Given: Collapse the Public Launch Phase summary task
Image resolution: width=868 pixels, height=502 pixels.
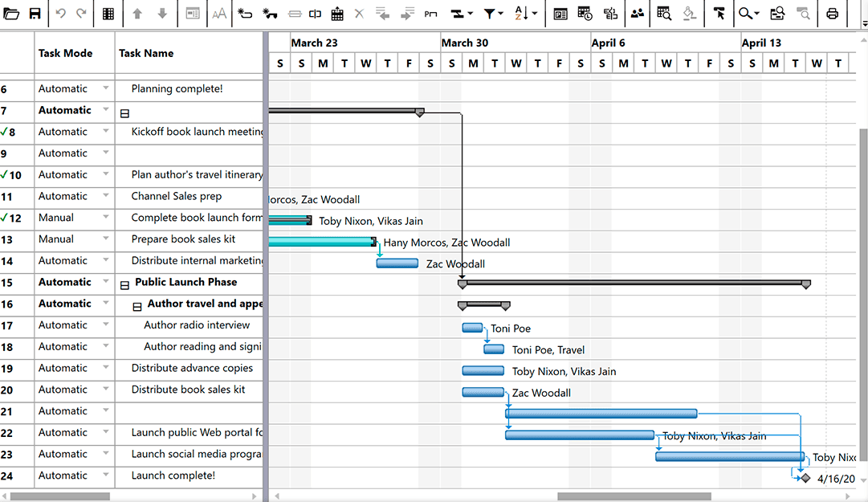Looking at the screenshot, I should pyautogui.click(x=124, y=286).
